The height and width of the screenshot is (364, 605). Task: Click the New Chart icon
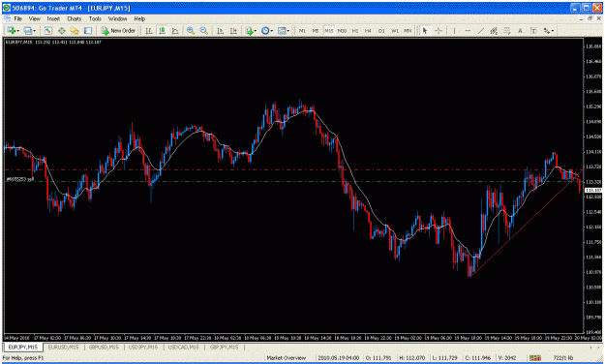pyautogui.click(x=12, y=31)
